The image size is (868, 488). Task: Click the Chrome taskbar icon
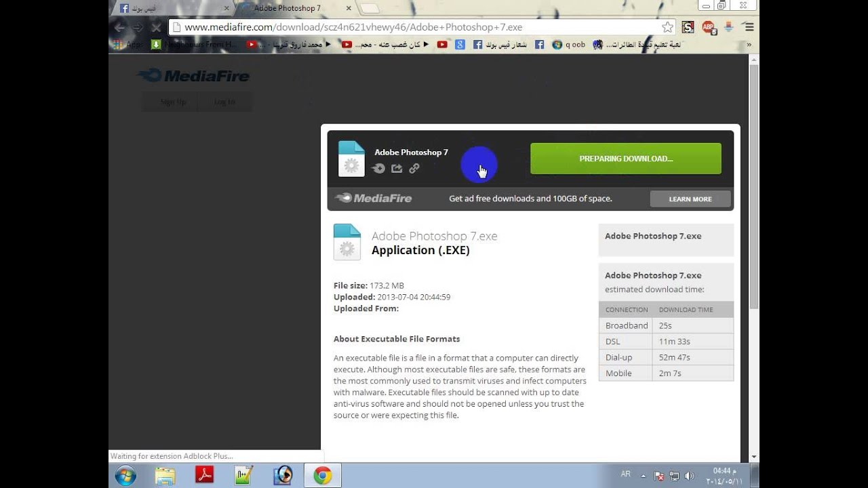click(323, 476)
